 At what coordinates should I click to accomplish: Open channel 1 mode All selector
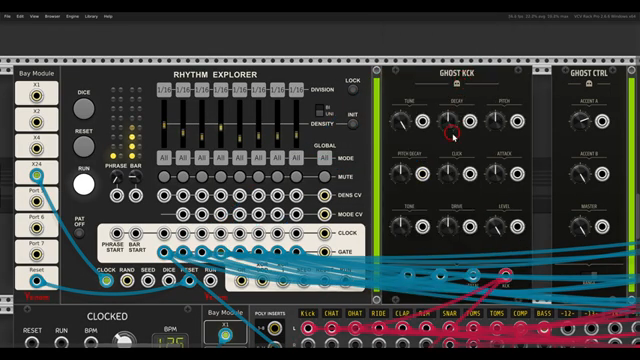[x=164, y=158]
